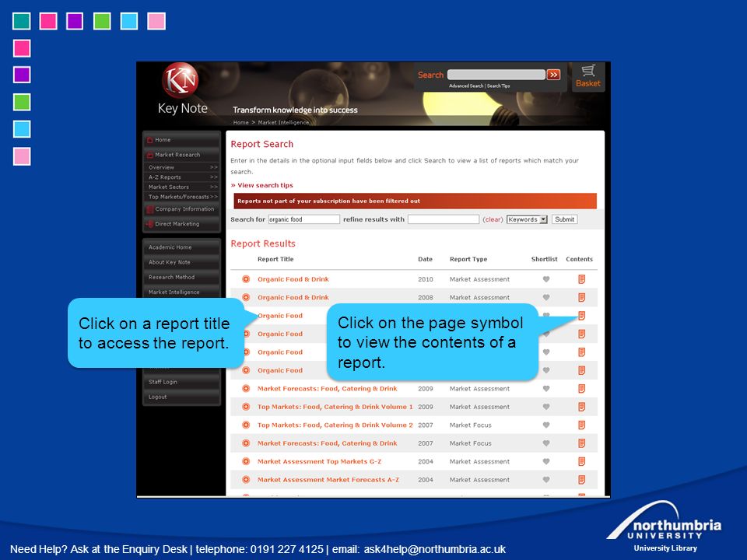View contents of 2008 Organic Food & Drink
The height and width of the screenshot is (560, 747).
582,297
